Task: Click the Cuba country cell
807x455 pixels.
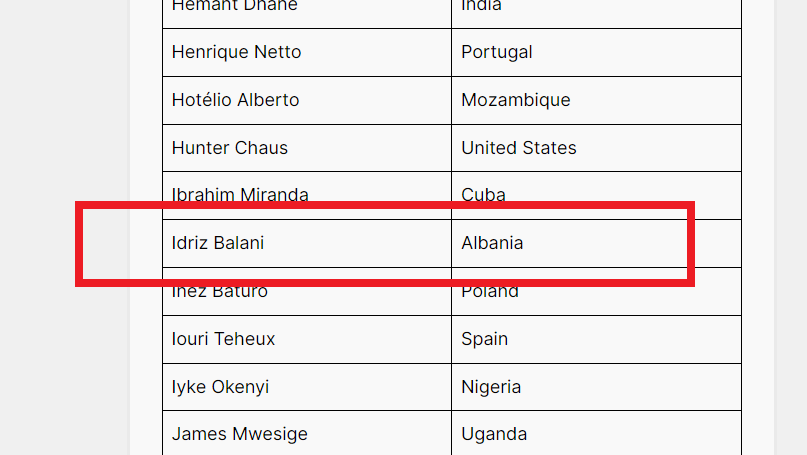Action: tap(596, 196)
